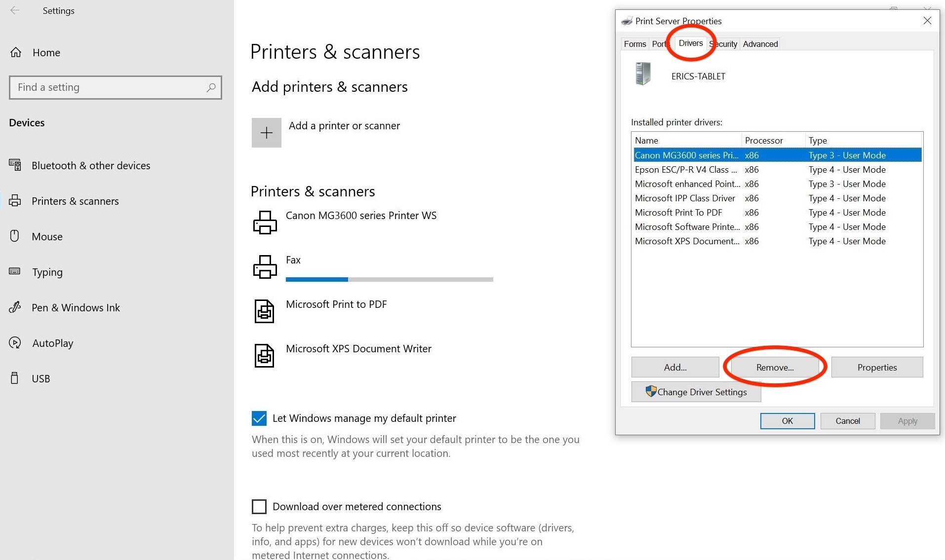Viewport: 945px width, 560px height.
Task: Click the Microsoft Print to PDF icon
Action: tap(264, 311)
